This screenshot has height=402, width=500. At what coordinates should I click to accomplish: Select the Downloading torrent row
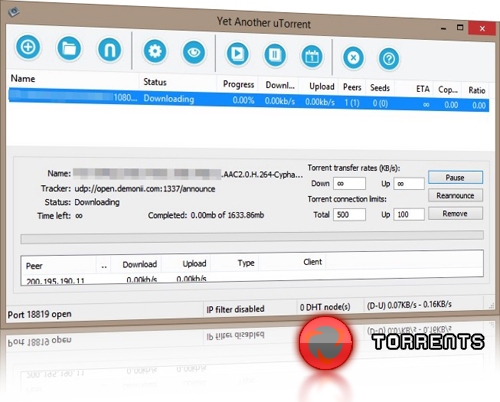(249, 101)
